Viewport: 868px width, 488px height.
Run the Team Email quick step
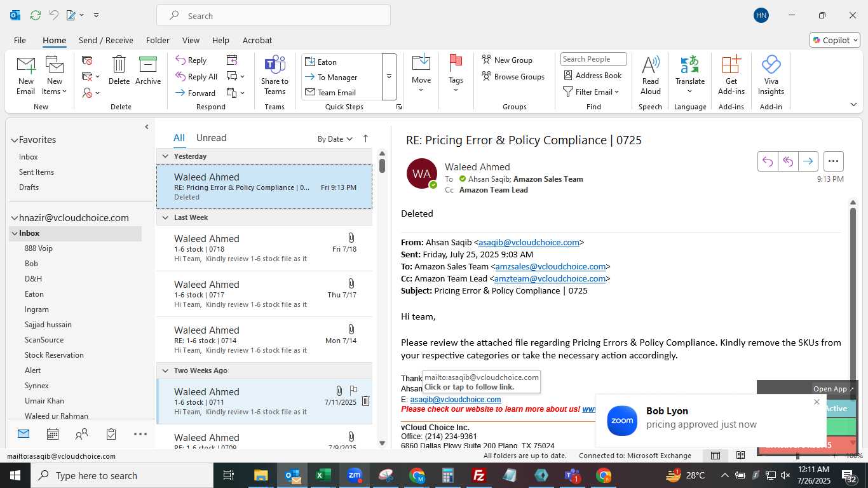[x=342, y=92]
